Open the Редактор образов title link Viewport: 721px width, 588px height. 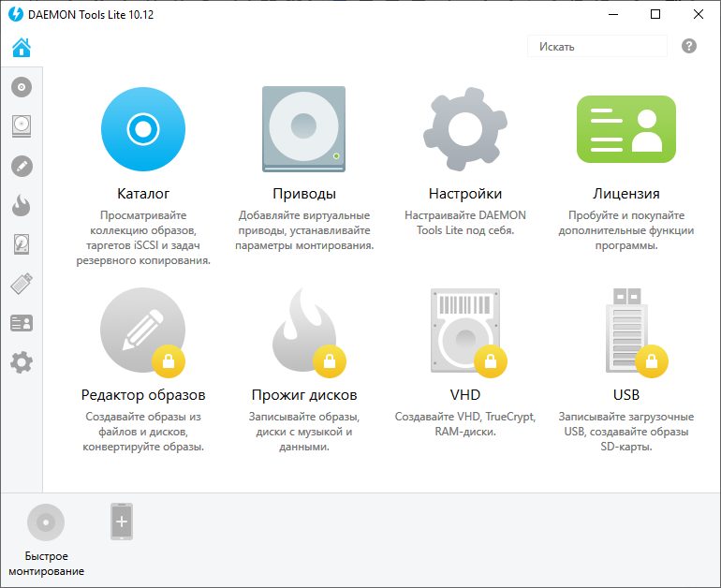(143, 395)
